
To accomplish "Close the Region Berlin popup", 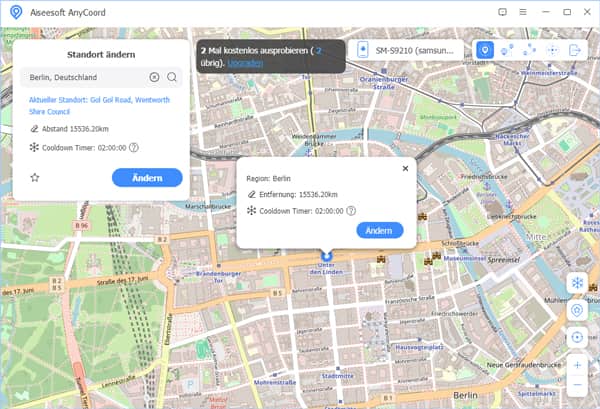I will click(x=405, y=168).
